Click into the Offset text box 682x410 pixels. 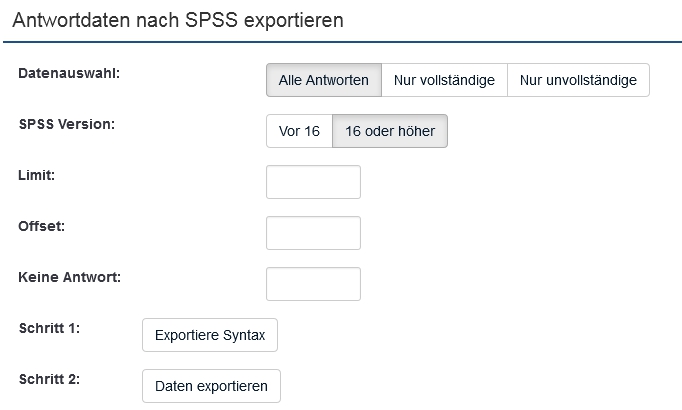[313, 233]
